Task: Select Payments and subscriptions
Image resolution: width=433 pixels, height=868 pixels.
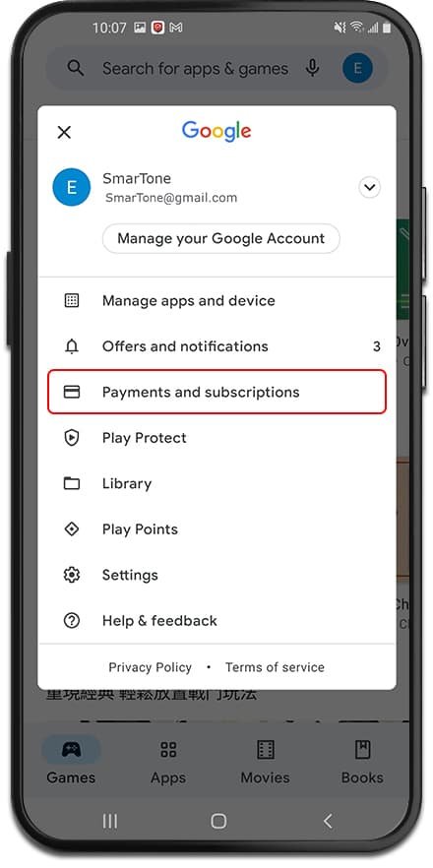Action: pyautogui.click(x=216, y=392)
